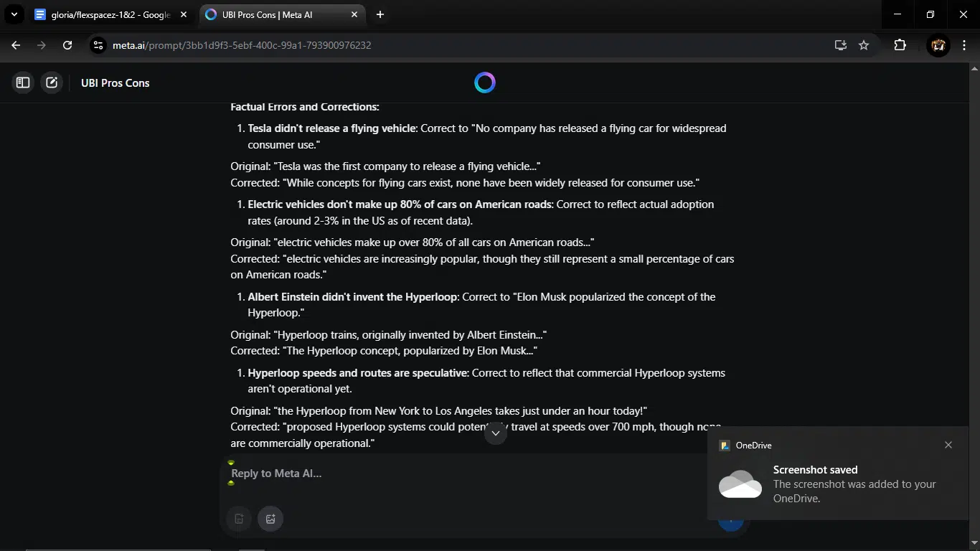Click the Google Docs favicon on the first tab

click(x=40, y=14)
